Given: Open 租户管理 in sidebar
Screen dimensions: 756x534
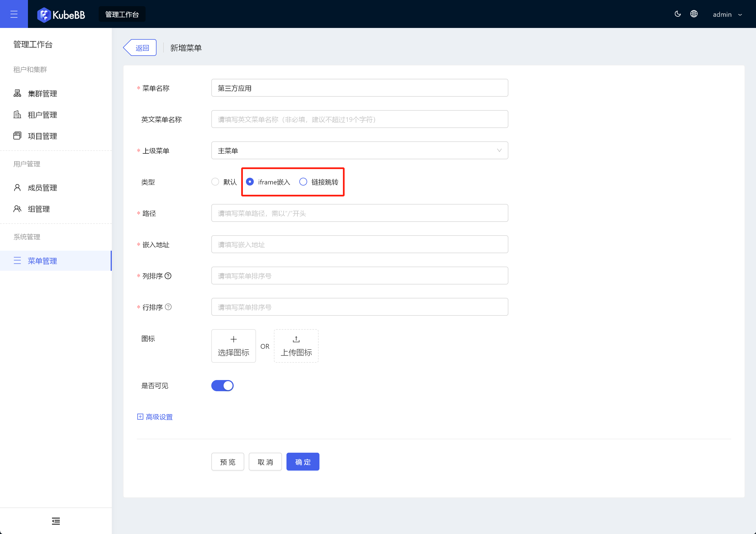Looking at the screenshot, I should 56,115.
